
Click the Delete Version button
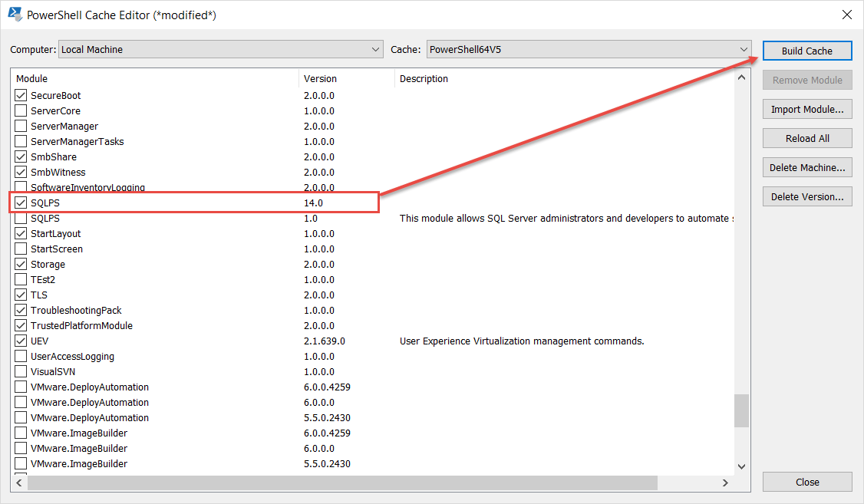click(x=807, y=196)
